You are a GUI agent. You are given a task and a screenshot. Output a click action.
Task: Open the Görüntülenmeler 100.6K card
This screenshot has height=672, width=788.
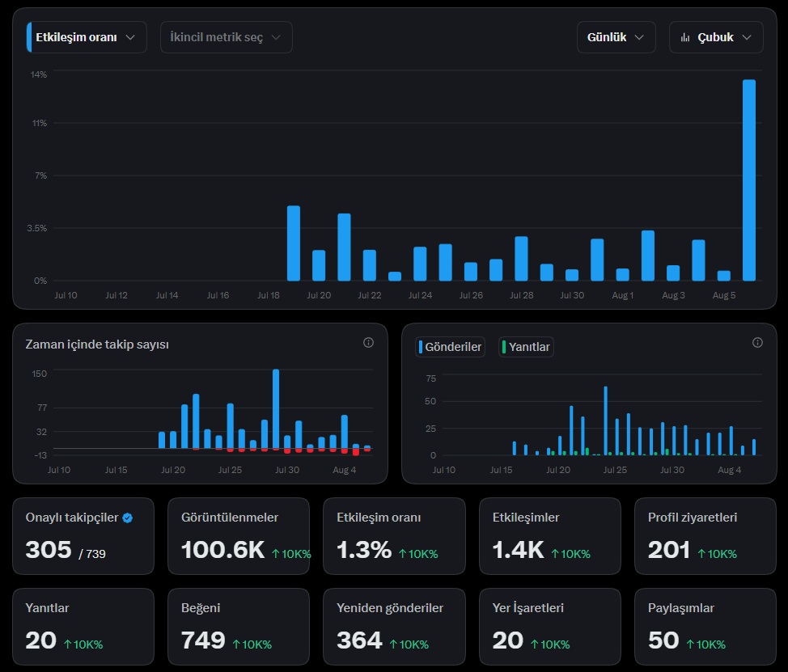coord(239,536)
